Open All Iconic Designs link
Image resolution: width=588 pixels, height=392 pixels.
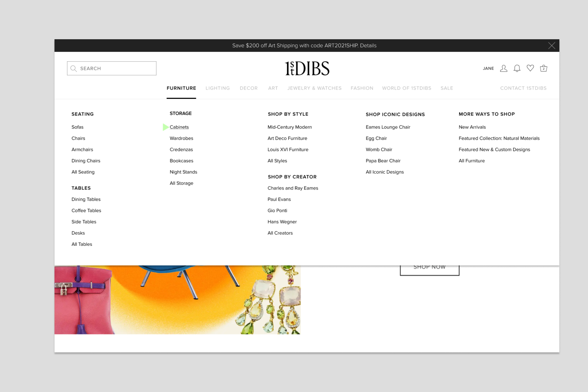point(385,172)
